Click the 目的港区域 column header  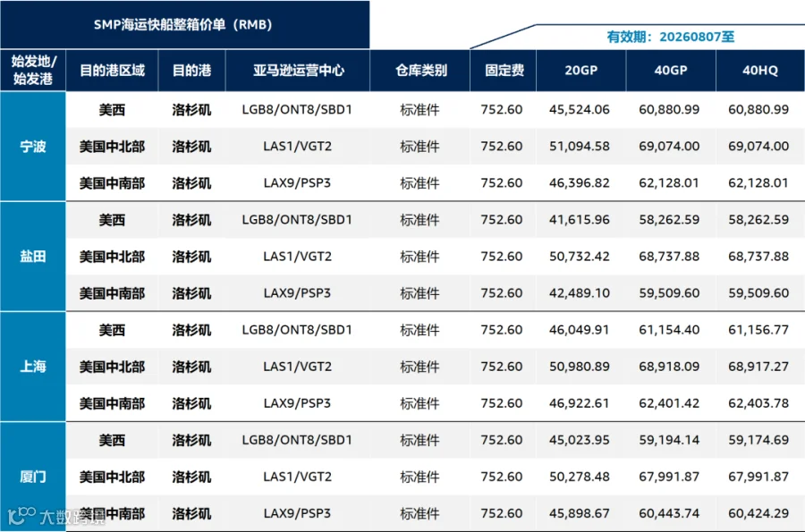point(112,71)
